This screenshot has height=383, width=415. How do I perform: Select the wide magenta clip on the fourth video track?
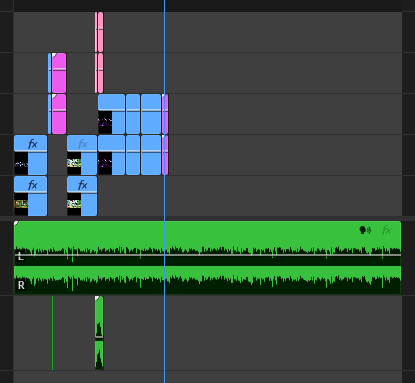coord(59,73)
